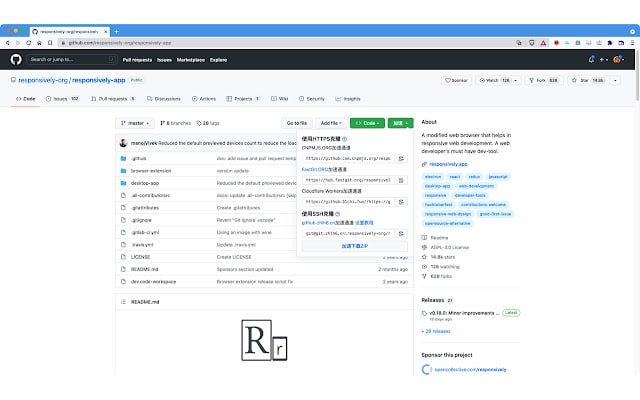Reload the page using browser refresh icon
The width and height of the screenshot is (640, 400).
pyautogui.click(x=32, y=43)
